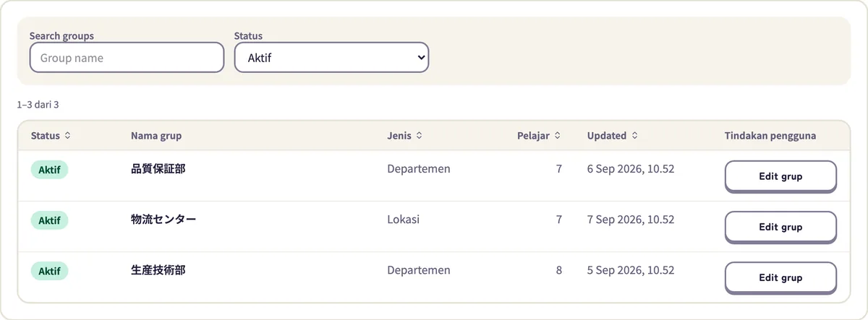The height and width of the screenshot is (320, 868).
Task: Edit grup for 物流センター
Action: coord(780,227)
